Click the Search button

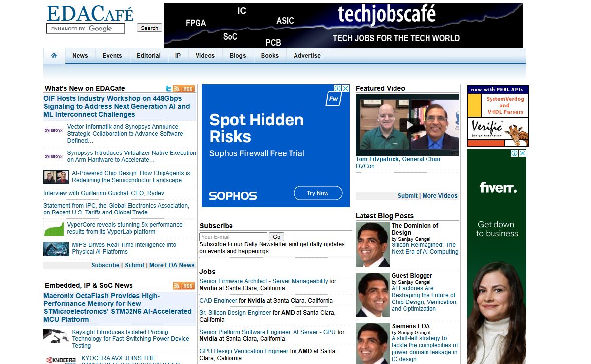click(x=149, y=28)
